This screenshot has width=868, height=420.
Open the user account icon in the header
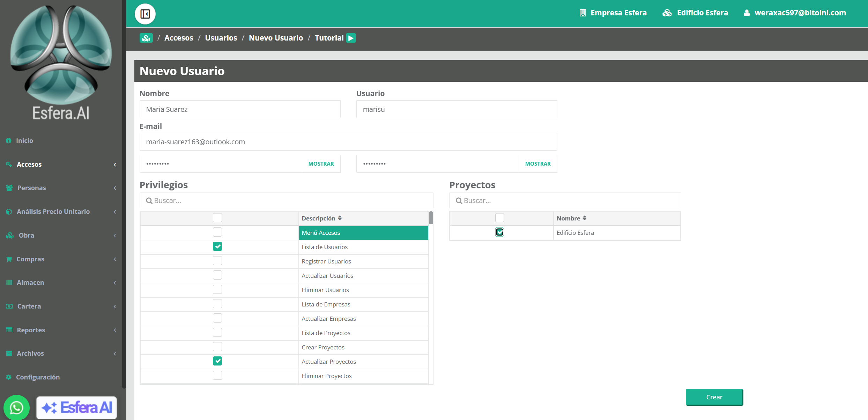[747, 13]
